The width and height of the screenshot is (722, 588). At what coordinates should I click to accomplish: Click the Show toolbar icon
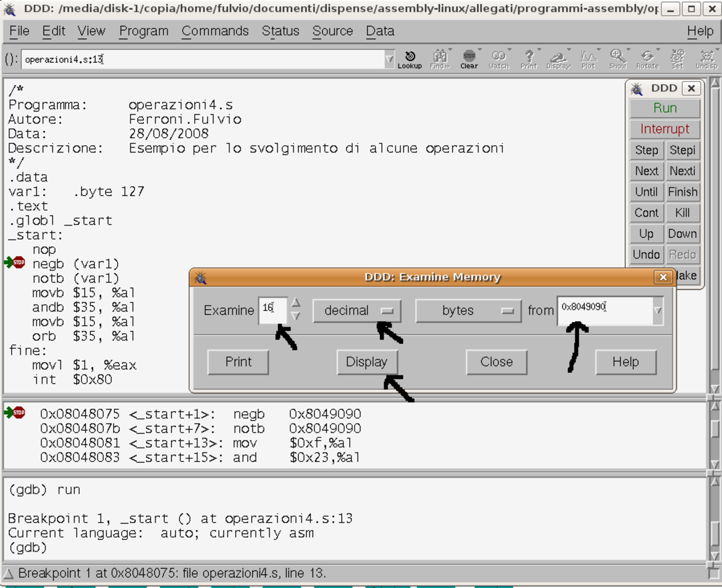click(618, 59)
